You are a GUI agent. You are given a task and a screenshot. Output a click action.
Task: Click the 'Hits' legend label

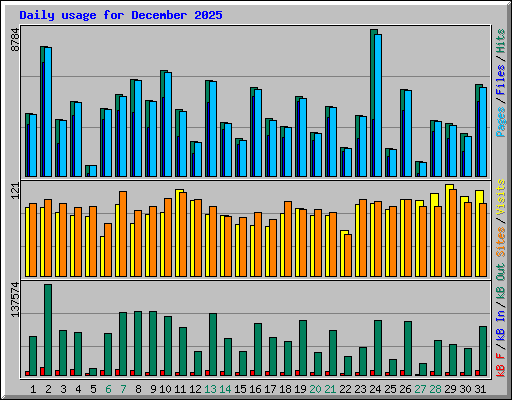(501, 41)
